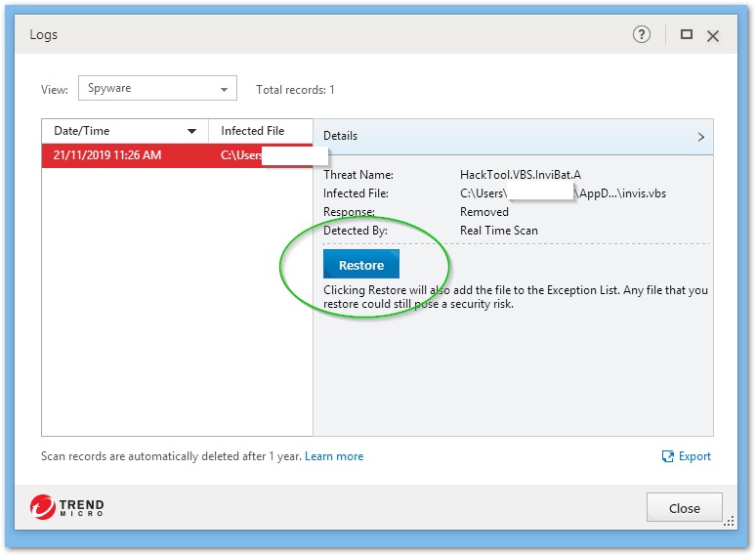Click the Close button

click(x=684, y=508)
